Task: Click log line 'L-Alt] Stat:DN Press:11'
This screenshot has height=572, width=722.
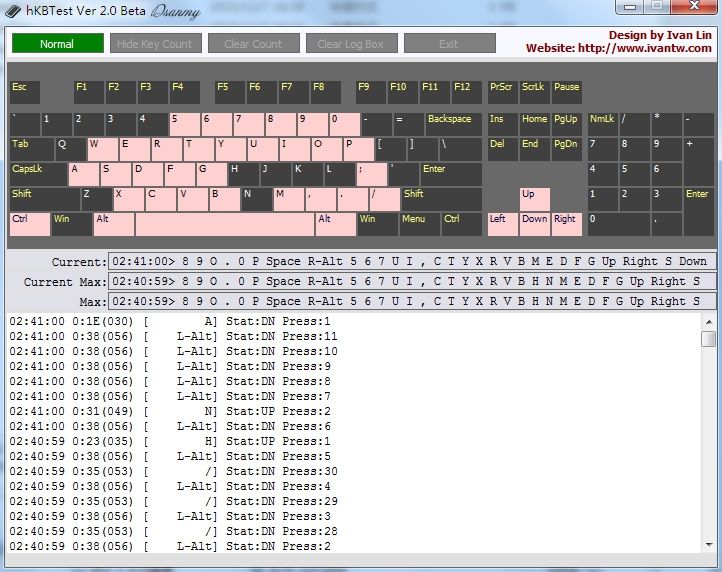Action: coord(174,336)
